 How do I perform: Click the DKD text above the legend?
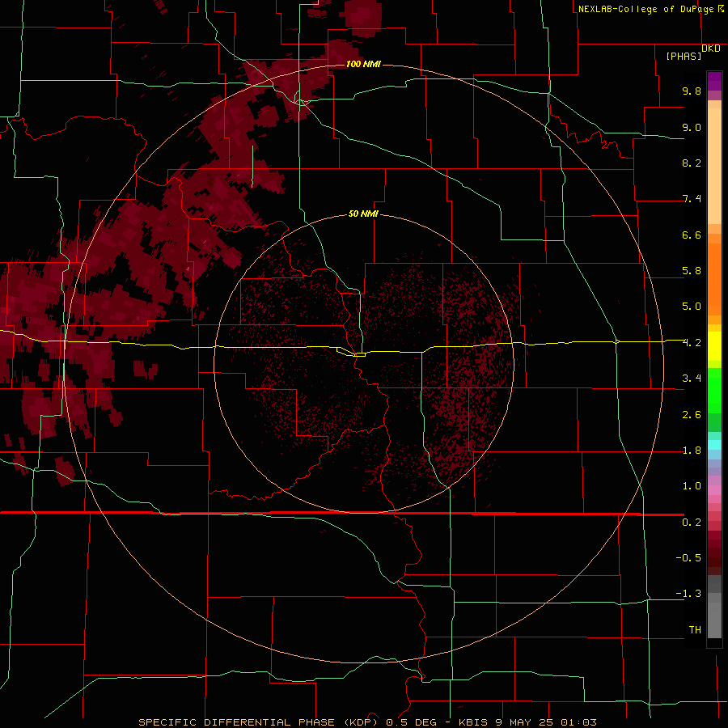[x=711, y=49]
